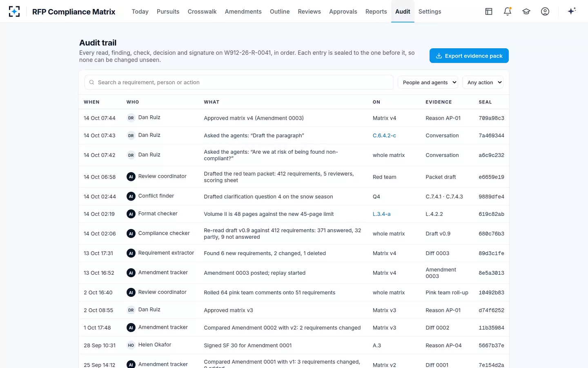Image resolution: width=588 pixels, height=368 pixels.
Task: Open the AI sparkle assistant icon
Action: click(572, 11)
